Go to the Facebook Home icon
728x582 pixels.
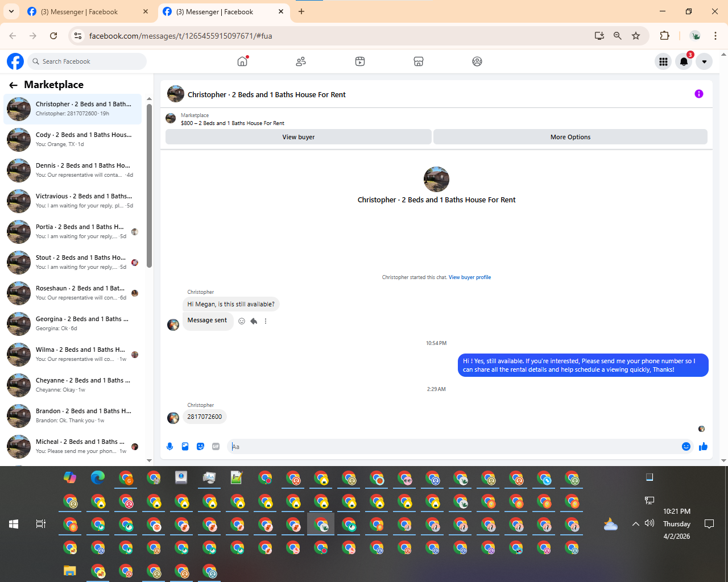pyautogui.click(x=243, y=61)
